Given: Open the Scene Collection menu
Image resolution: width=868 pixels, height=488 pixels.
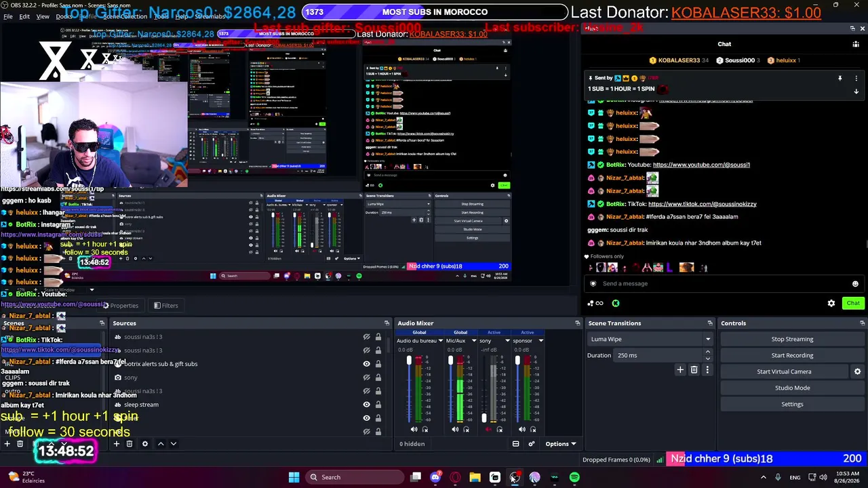Looking at the screenshot, I should pos(124,16).
